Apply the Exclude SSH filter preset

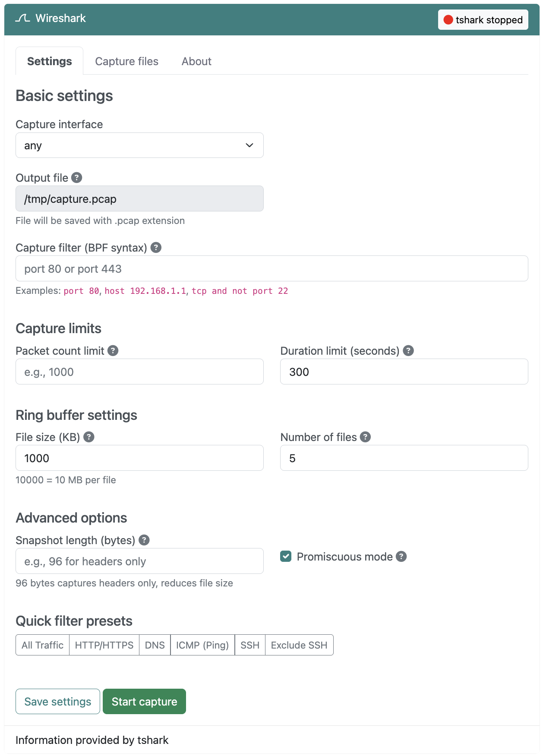pyautogui.click(x=299, y=645)
